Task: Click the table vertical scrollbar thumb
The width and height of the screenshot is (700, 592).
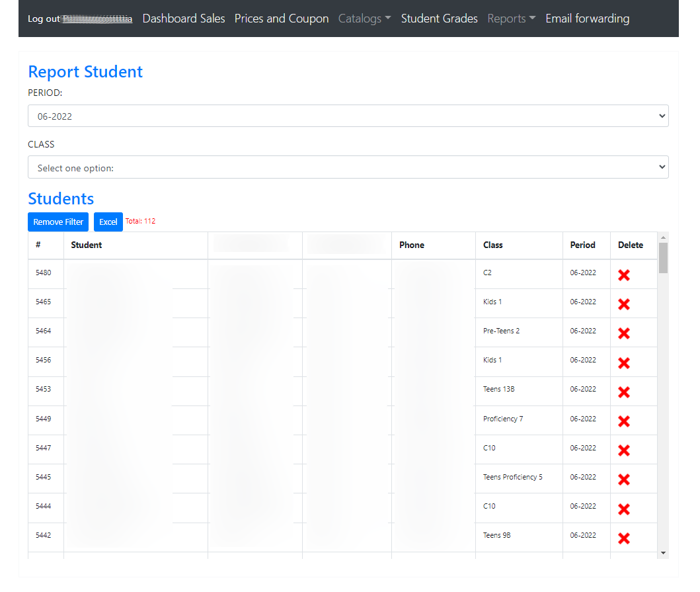Action: [664, 258]
